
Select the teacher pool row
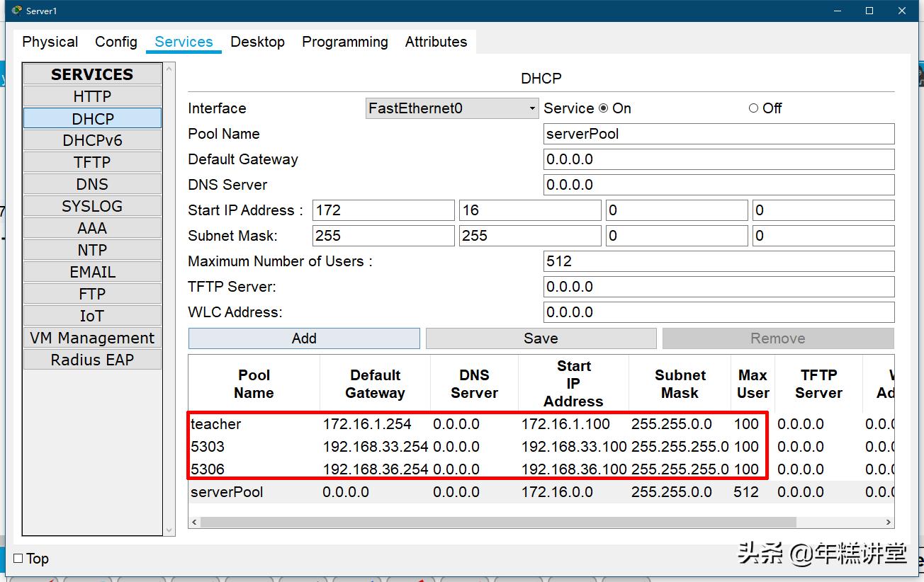[541, 424]
